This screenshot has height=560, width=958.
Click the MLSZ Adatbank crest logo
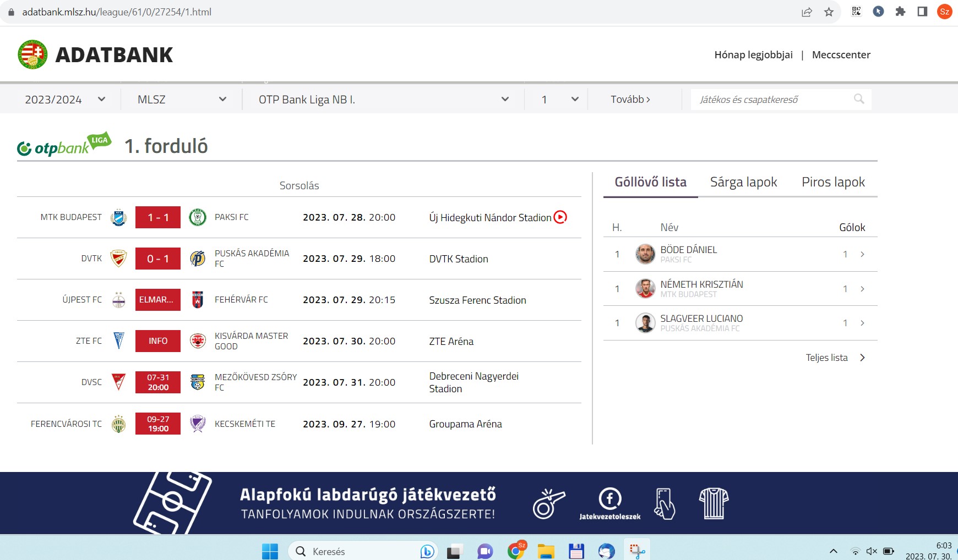pyautogui.click(x=32, y=54)
